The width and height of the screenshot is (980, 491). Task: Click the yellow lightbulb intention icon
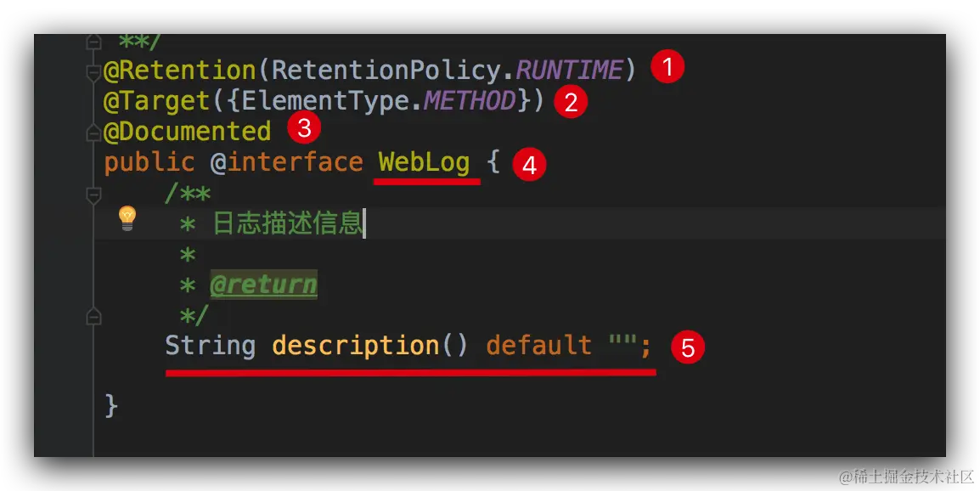127,217
